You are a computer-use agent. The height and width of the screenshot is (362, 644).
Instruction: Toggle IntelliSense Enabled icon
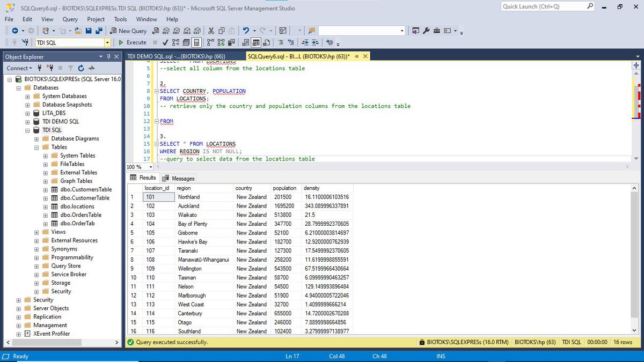pos(196,42)
